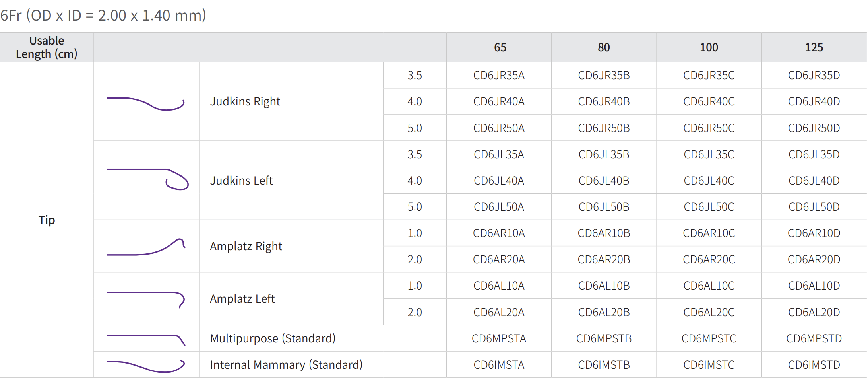
Task: Click the Internal Mammary tip shape drawing
Action: 146,366
